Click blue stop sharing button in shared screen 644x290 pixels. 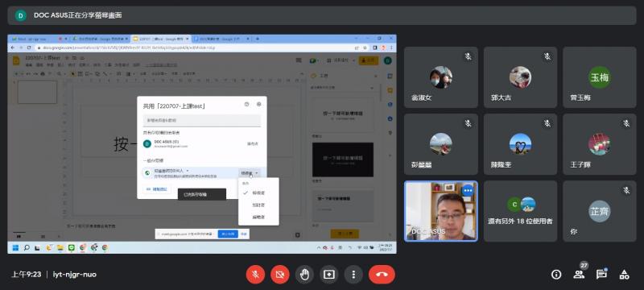click(228, 234)
